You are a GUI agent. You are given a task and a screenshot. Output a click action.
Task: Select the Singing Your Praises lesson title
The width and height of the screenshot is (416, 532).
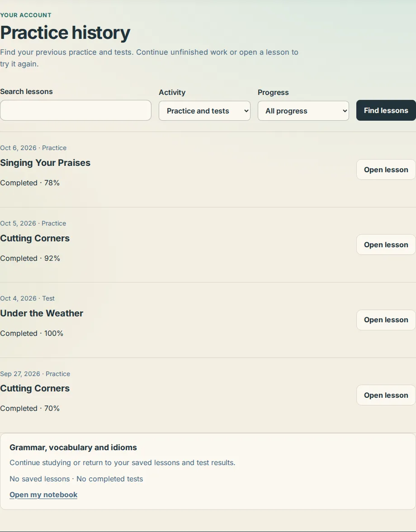[45, 163]
